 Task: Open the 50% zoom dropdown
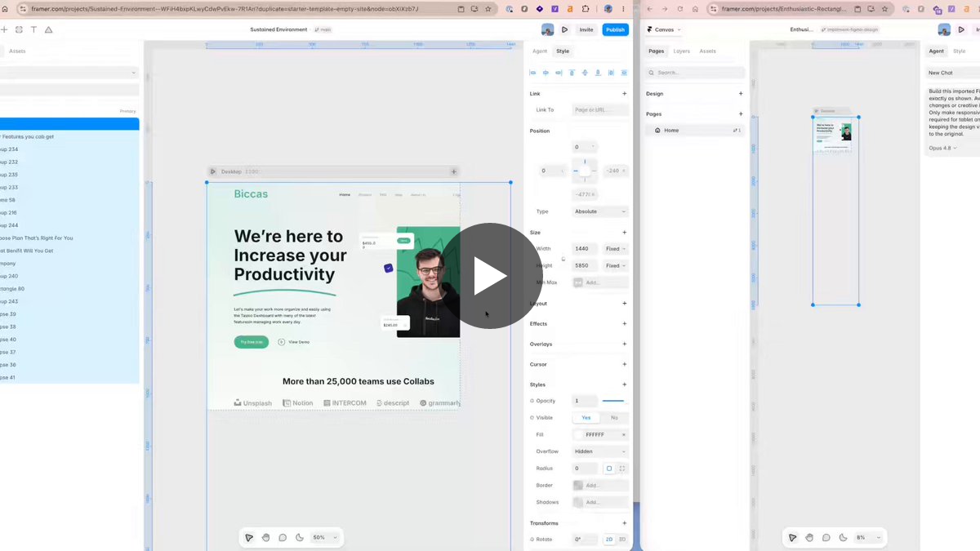click(325, 537)
